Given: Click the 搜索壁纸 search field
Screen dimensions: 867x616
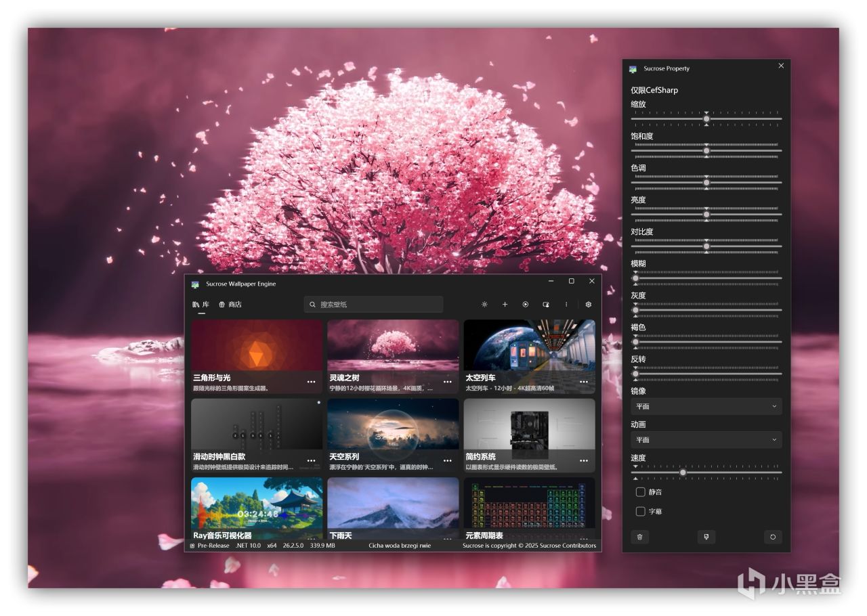Looking at the screenshot, I should pos(374,305).
